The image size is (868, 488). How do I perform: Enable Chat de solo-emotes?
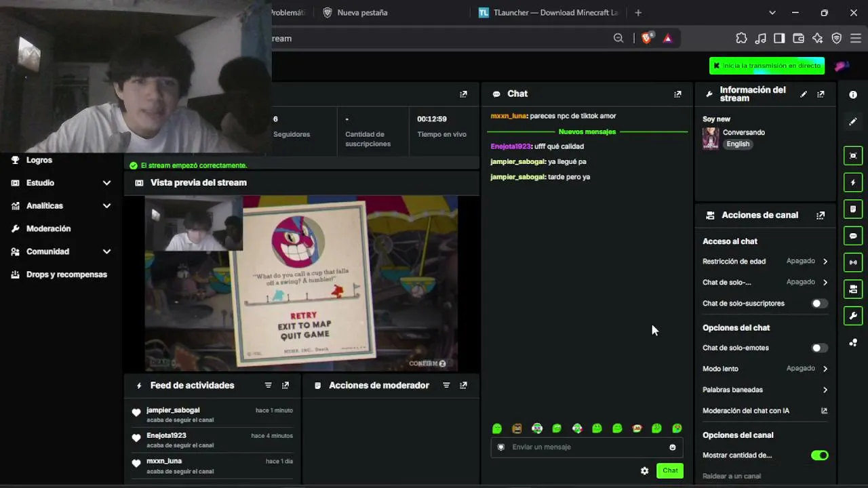click(x=820, y=348)
